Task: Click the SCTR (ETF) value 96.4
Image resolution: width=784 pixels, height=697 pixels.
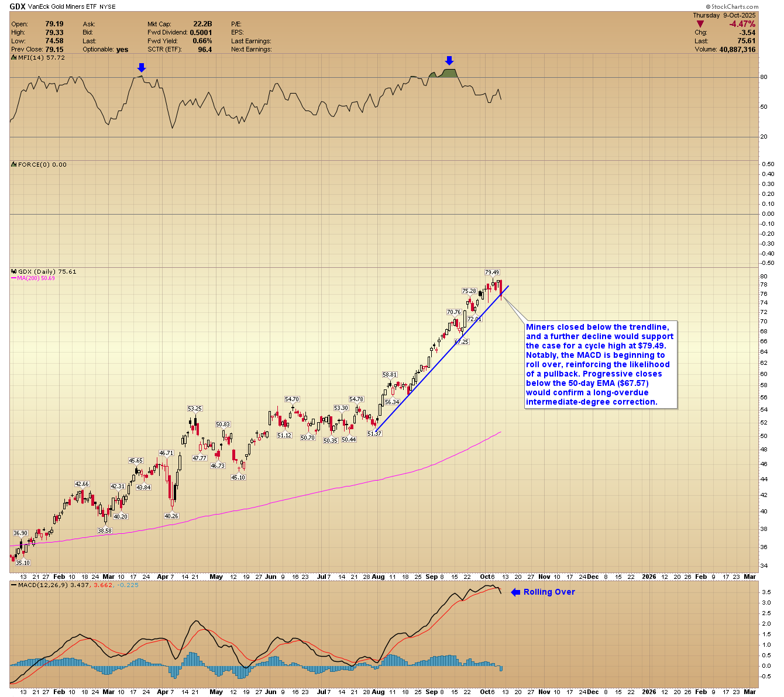Action: coord(205,50)
